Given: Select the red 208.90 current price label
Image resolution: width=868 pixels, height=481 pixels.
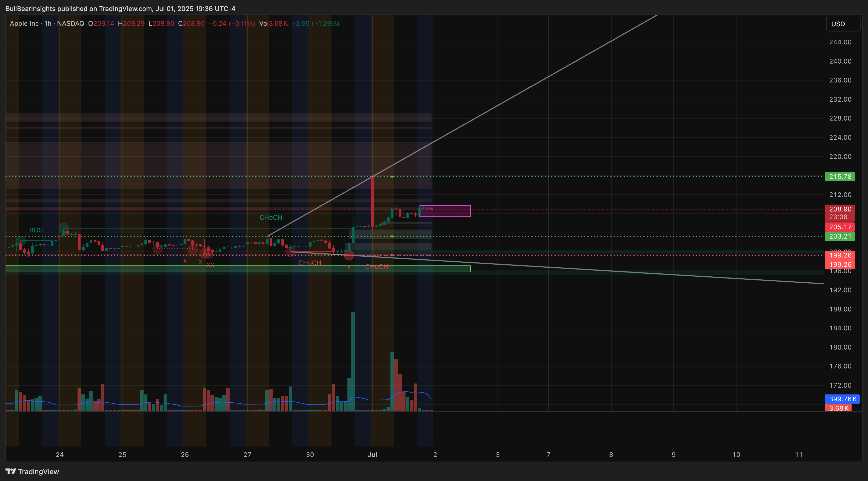Looking at the screenshot, I should [839, 209].
